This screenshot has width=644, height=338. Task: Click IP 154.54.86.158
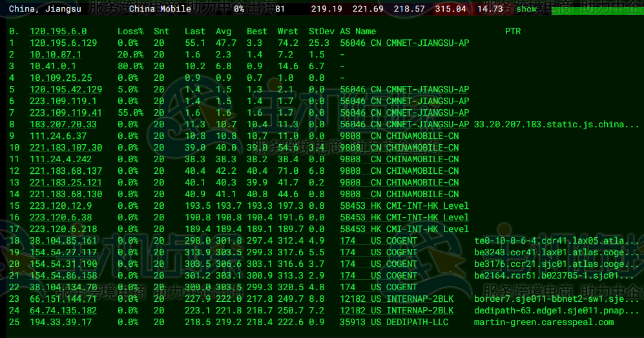click(x=63, y=275)
